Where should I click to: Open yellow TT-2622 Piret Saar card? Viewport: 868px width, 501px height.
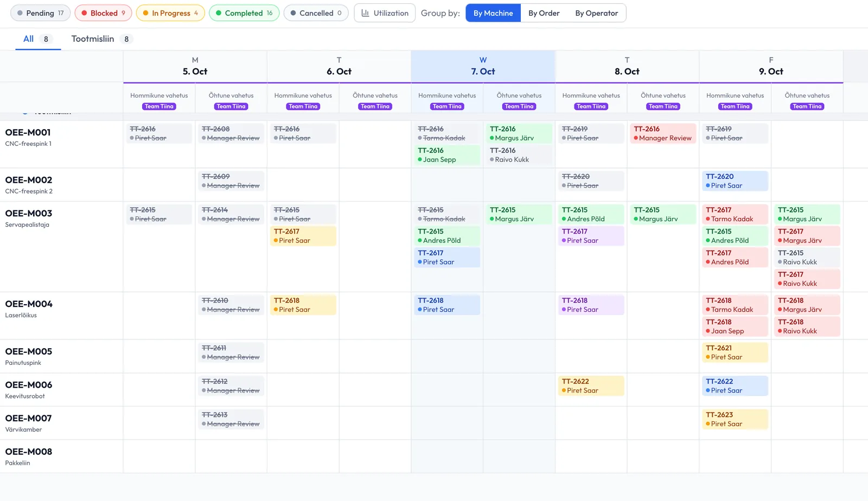click(591, 386)
